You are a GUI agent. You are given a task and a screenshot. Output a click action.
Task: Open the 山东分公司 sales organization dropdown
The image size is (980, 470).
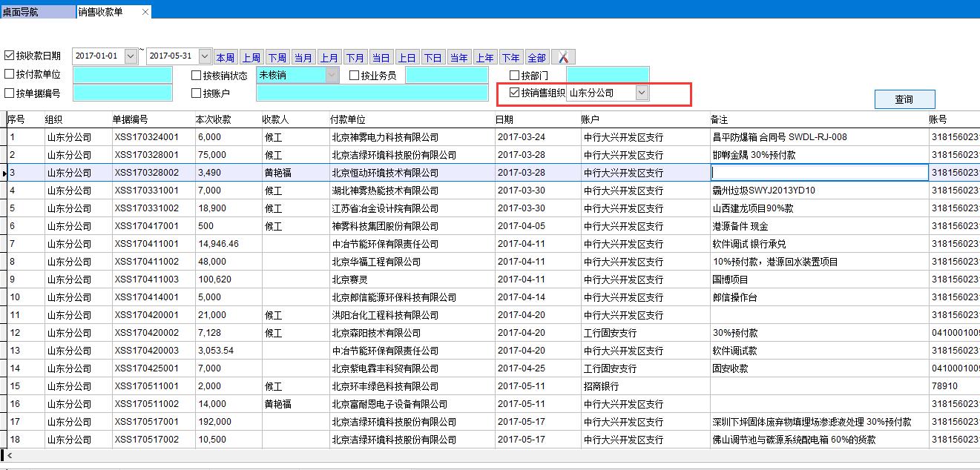tap(642, 93)
